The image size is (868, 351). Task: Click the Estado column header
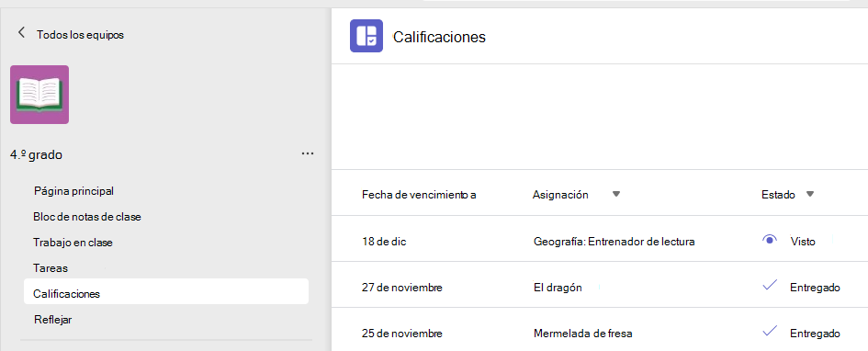point(778,194)
